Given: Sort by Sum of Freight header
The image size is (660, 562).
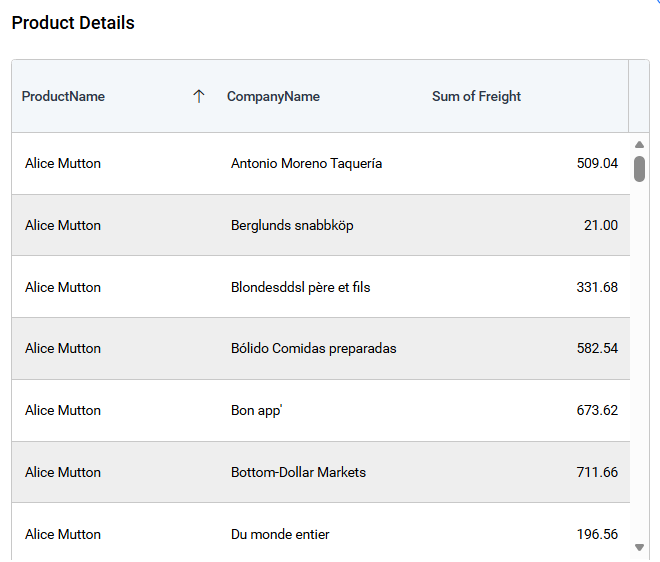Looking at the screenshot, I should point(476,97).
